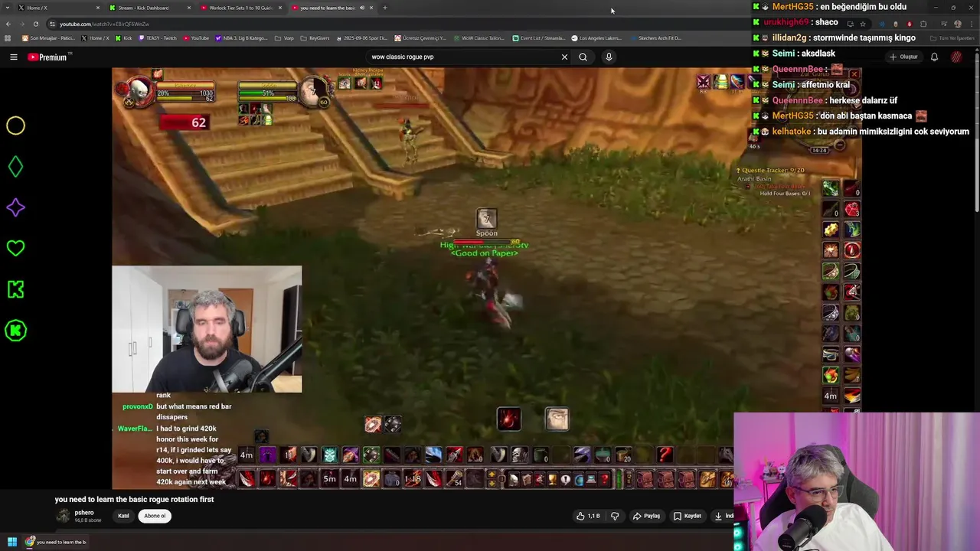This screenshot has width=980, height=551.
Task: Subscribe using the Abone ol button
Action: click(155, 516)
